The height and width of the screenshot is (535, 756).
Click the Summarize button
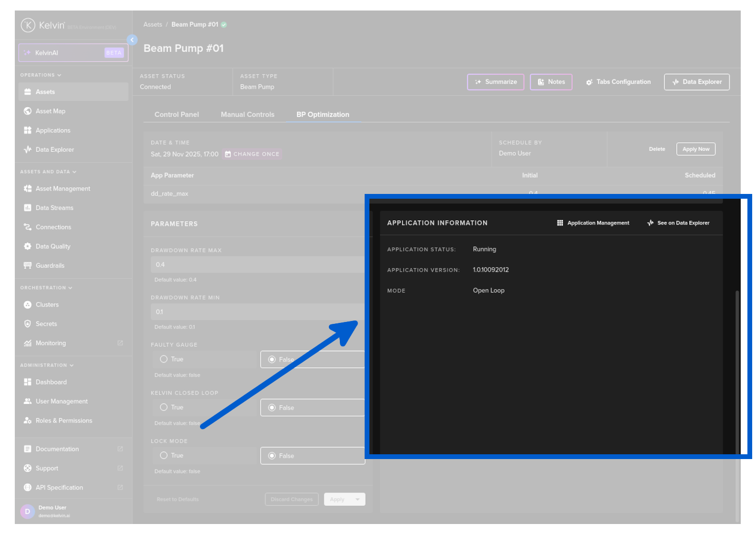pyautogui.click(x=495, y=82)
